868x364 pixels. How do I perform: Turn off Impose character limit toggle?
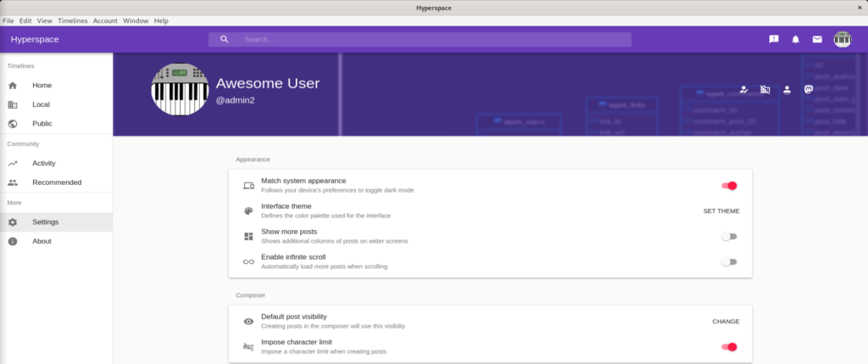[729, 346]
